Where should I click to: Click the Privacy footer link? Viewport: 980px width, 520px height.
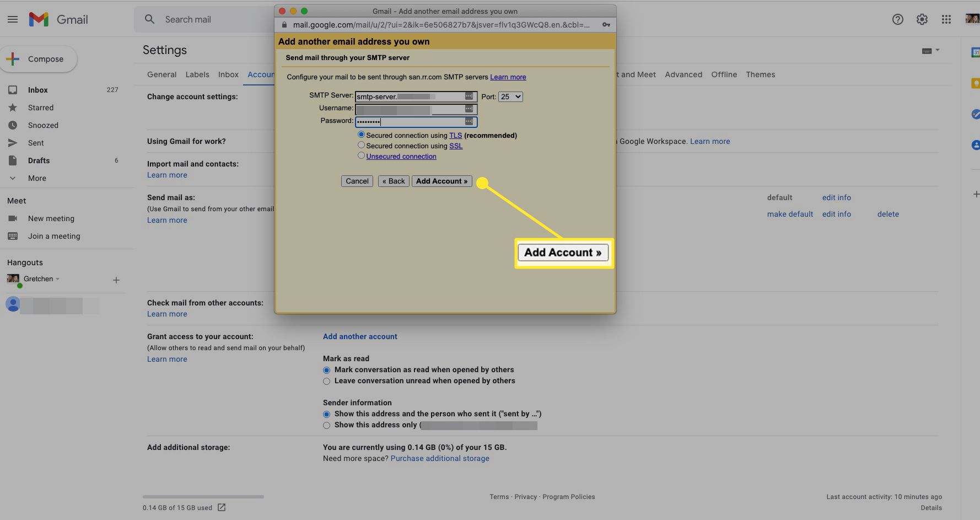525,497
